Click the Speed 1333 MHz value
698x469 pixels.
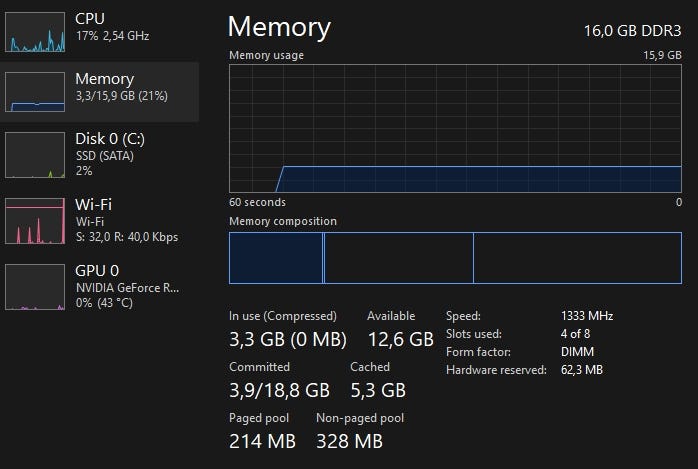pos(587,316)
